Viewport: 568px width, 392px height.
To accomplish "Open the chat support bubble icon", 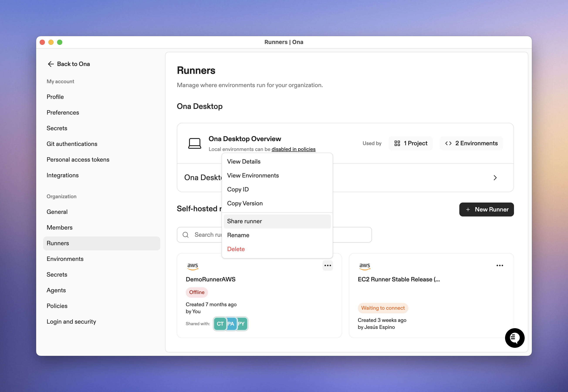I will [x=514, y=338].
